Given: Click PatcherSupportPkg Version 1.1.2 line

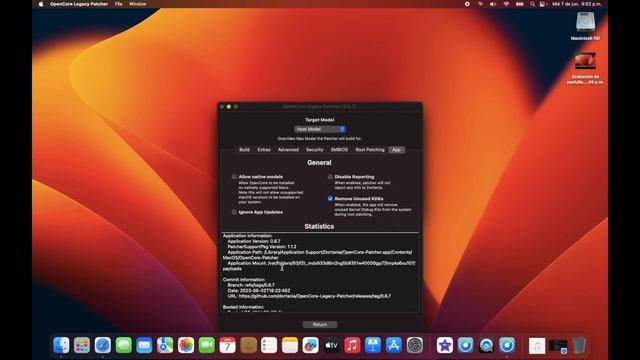Looking at the screenshot, I should tap(262, 247).
